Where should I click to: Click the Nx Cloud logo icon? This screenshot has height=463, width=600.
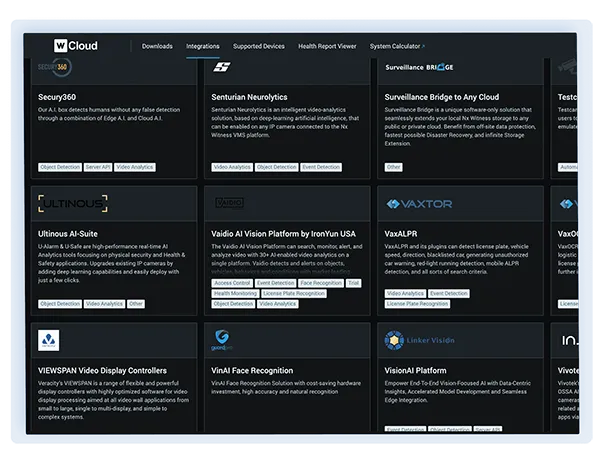61,45
